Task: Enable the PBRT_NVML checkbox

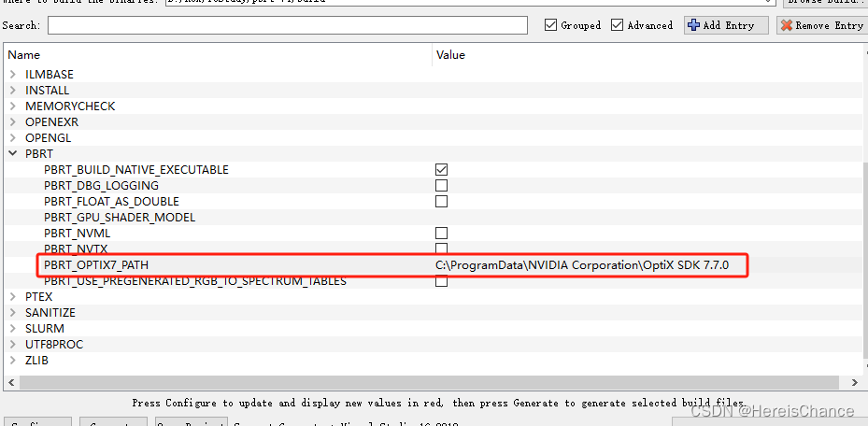Action: click(441, 233)
